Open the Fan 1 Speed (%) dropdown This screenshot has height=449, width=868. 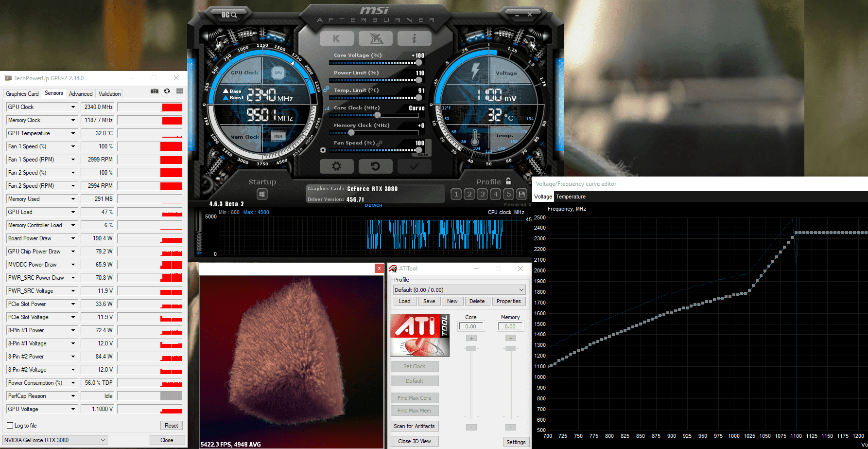[73, 146]
